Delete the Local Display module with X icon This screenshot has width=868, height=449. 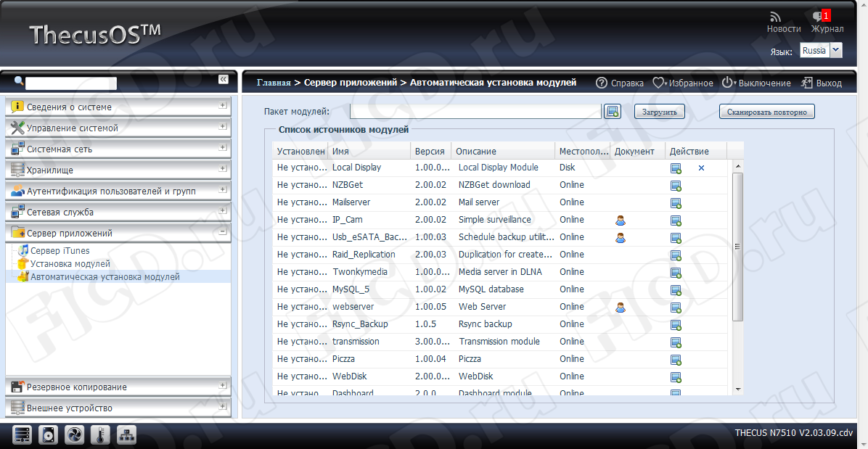pyautogui.click(x=701, y=168)
